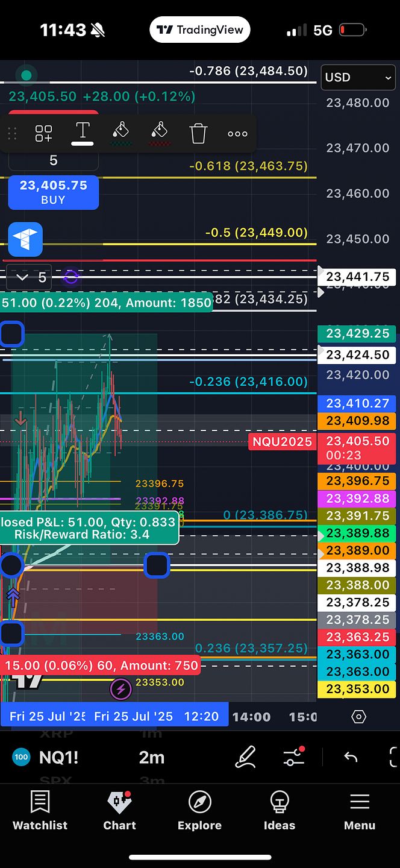Tap the TradingView pill at top

(x=200, y=30)
